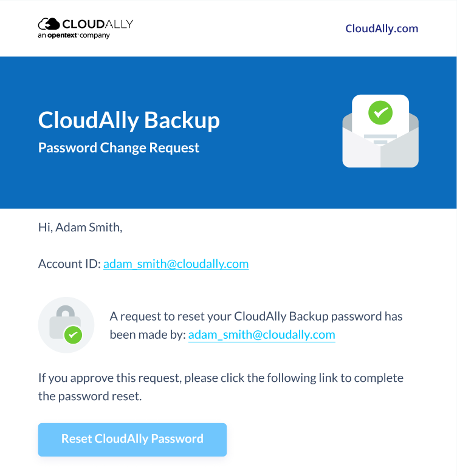Viewport: 457px width, 476px height.
Task: Click the CLOUDALLY wordmark in the header
Action: (x=97, y=24)
